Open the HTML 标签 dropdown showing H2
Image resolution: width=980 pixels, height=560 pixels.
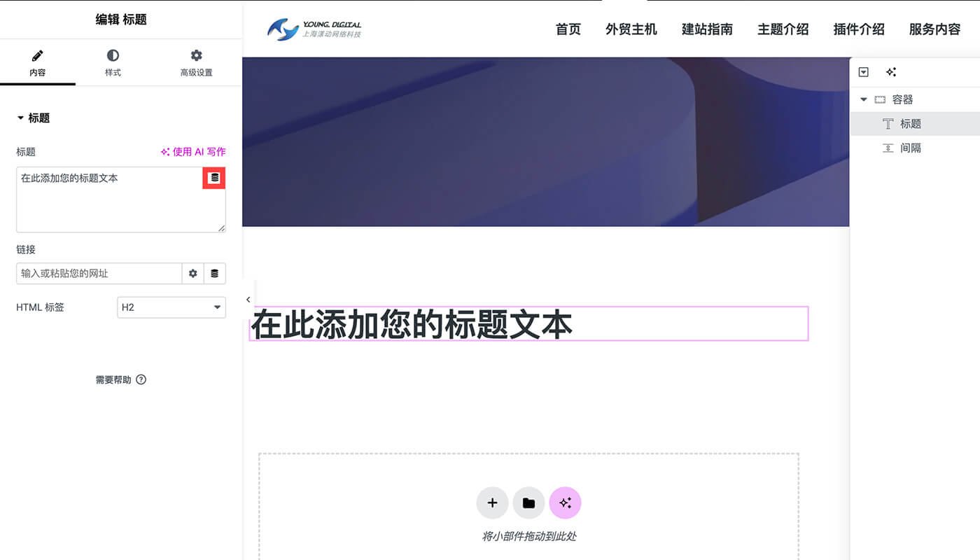click(171, 307)
